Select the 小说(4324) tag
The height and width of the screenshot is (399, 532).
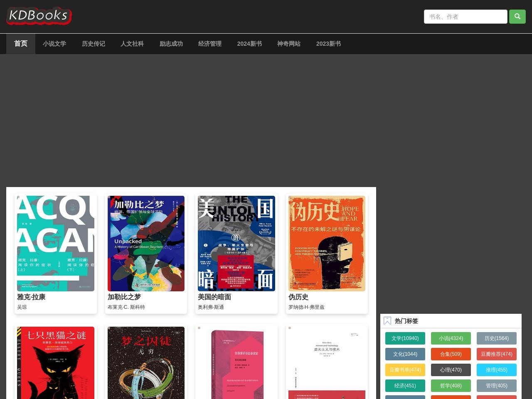click(451, 338)
